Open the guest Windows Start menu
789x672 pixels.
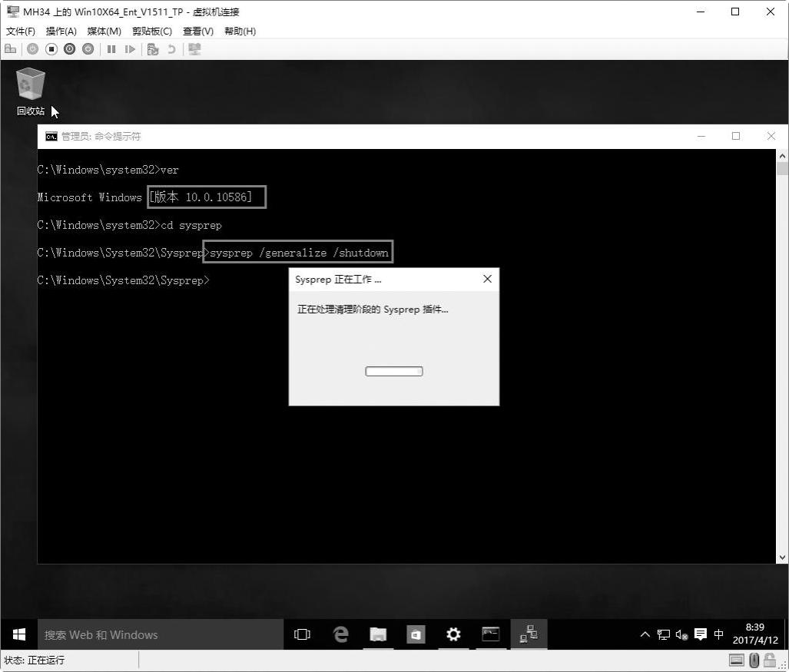coord(19,634)
